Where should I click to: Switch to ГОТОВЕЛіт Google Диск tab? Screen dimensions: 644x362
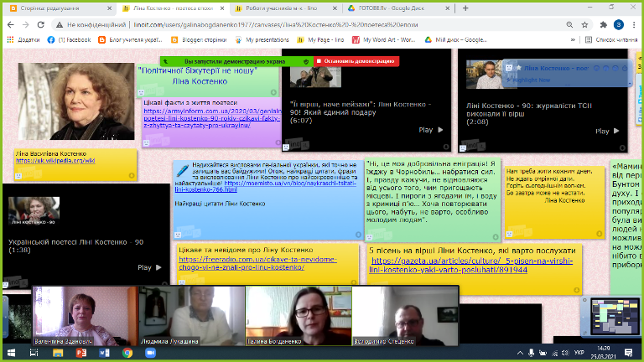point(398,8)
